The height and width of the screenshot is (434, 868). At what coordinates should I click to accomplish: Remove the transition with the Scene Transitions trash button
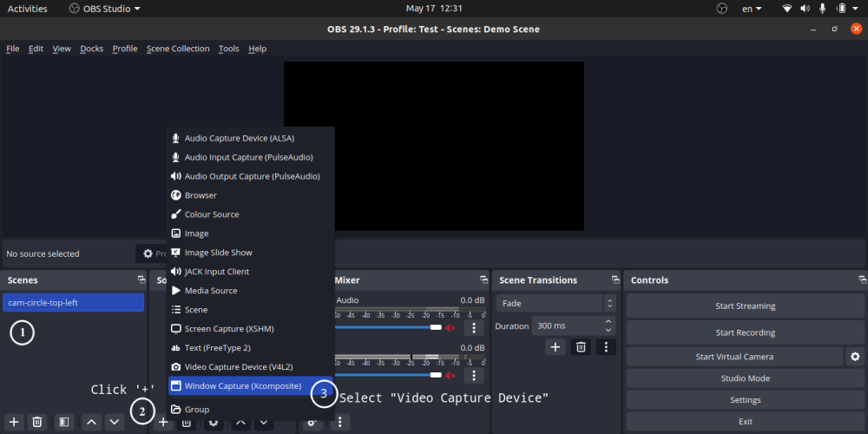click(581, 347)
